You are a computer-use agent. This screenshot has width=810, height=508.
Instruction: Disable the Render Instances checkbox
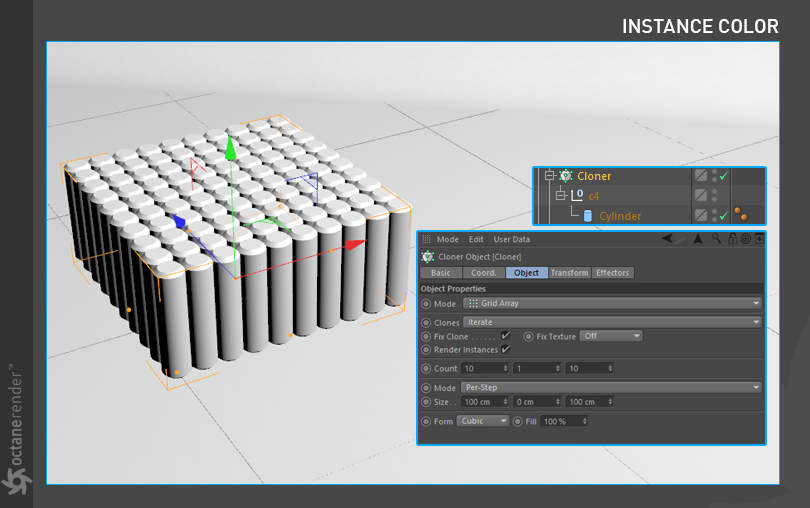(506, 349)
